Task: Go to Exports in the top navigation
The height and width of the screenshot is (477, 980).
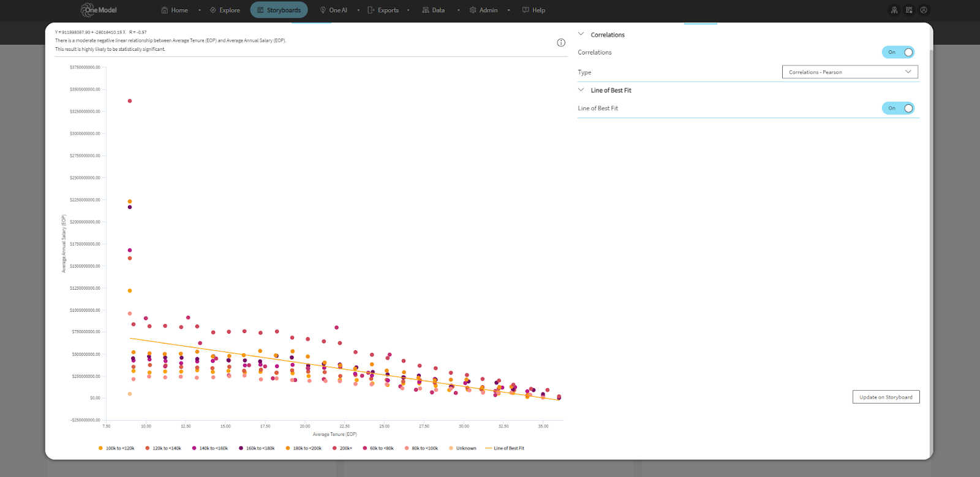Action: pos(383,10)
